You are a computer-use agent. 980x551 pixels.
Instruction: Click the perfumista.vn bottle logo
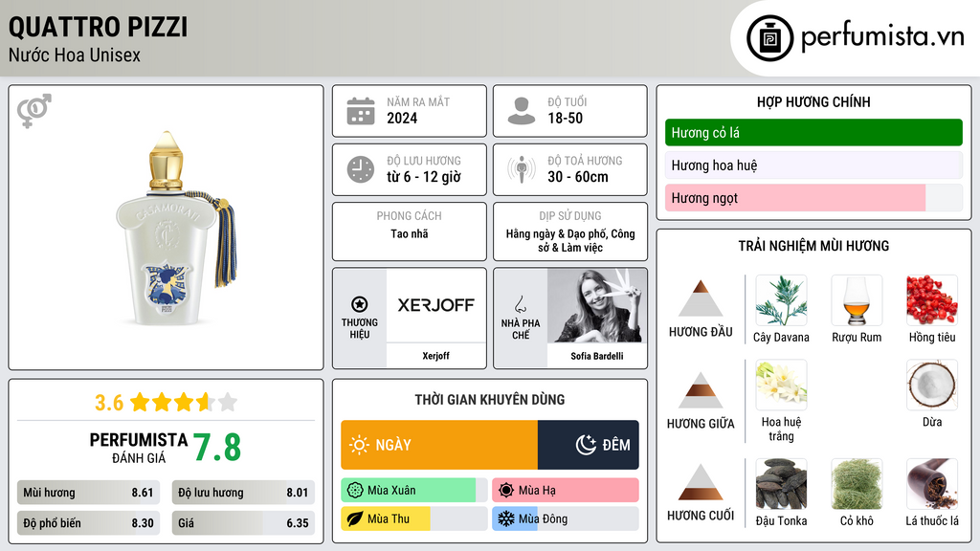pos(769,38)
